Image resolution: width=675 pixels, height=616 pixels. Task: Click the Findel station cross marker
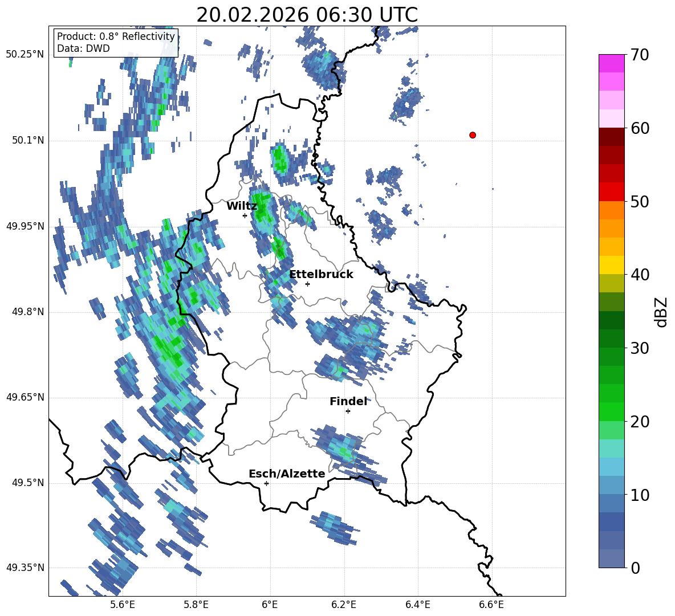(x=348, y=411)
